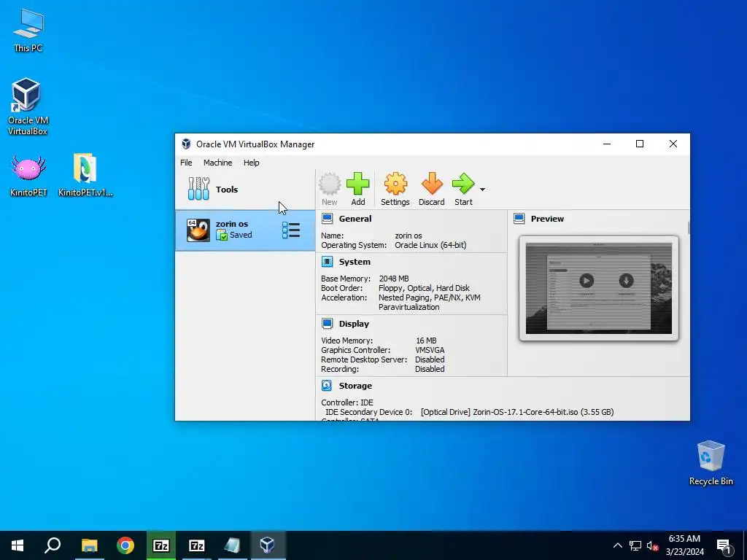Click the Display section monitor icon

pos(327,323)
